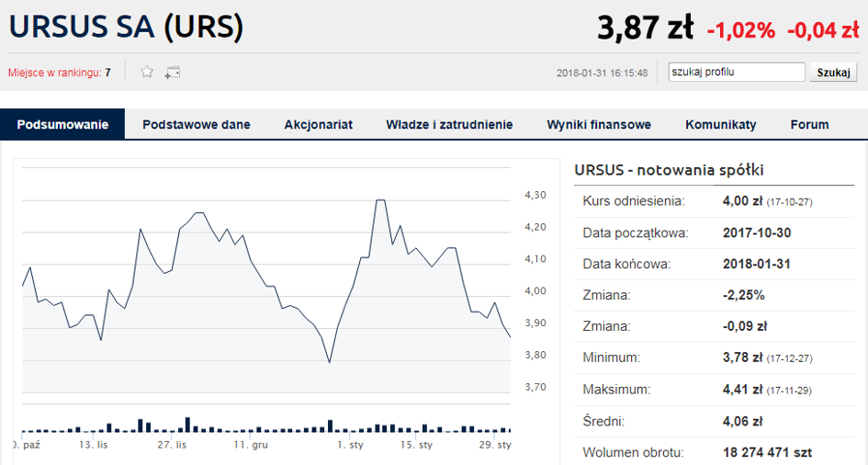The image size is (868, 465).
Task: Click the 'URSUS - notowania spółki' heading
Action: pyautogui.click(x=669, y=170)
